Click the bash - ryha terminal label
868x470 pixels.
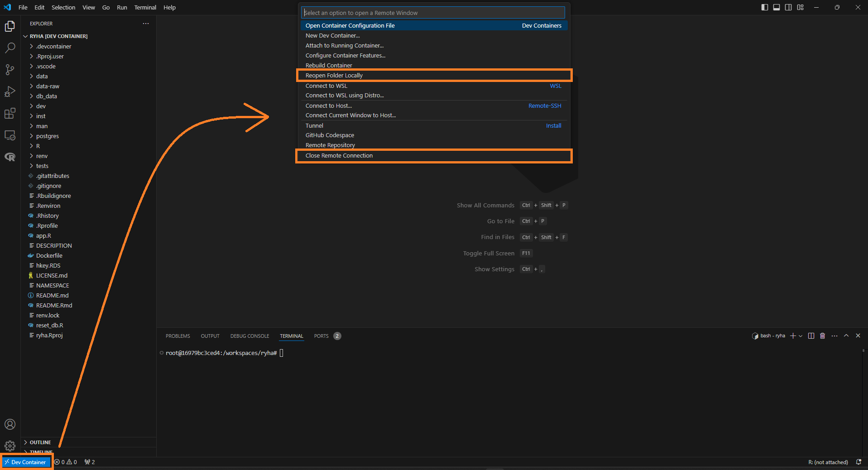[x=768, y=336]
